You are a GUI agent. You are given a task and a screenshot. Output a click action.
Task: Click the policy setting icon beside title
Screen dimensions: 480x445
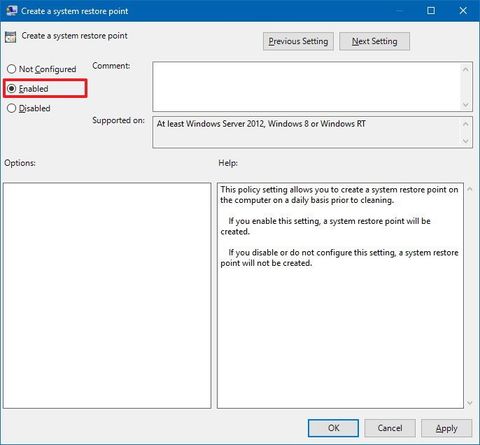pos(10,37)
